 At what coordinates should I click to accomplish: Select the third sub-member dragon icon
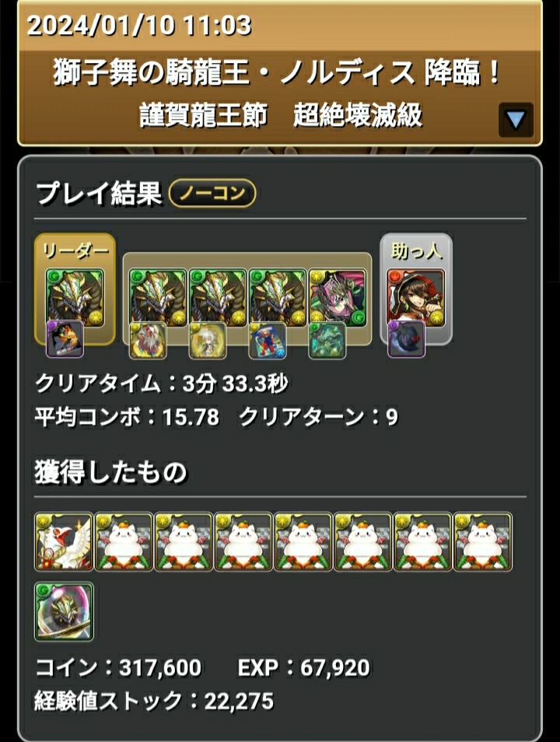click(x=278, y=297)
